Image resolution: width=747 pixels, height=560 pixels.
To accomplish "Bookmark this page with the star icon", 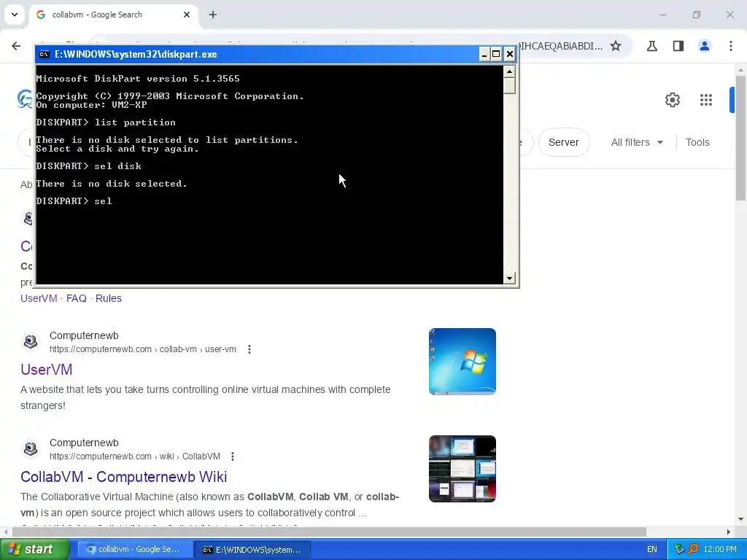I will pyautogui.click(x=616, y=46).
